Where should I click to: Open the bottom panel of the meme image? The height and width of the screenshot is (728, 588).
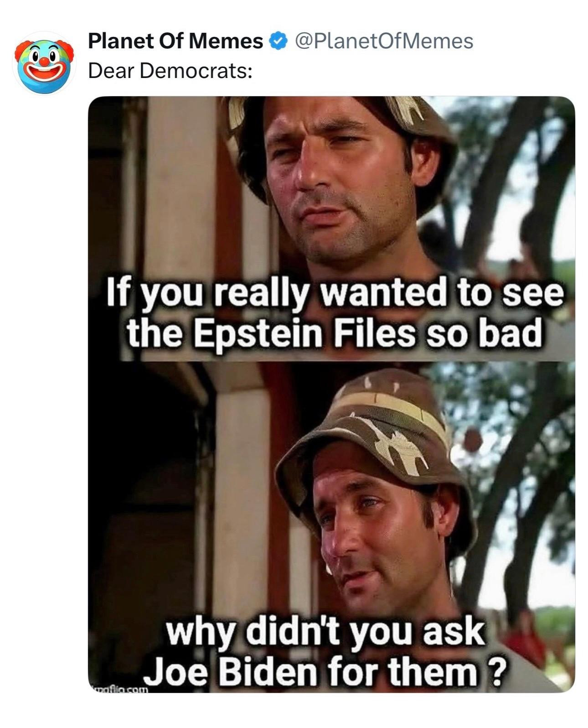[331, 527]
